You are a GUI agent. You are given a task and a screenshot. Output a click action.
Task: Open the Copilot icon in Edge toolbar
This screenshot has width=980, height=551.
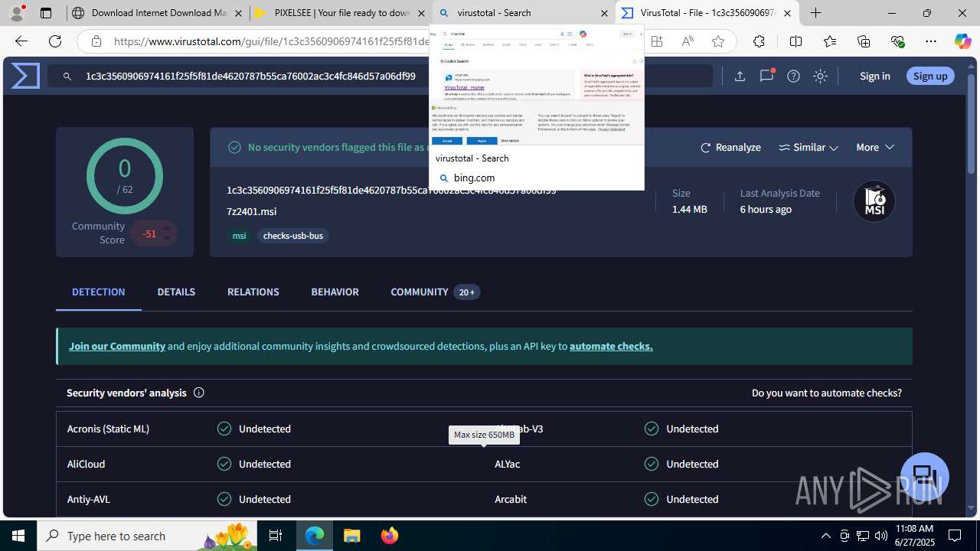tap(962, 41)
